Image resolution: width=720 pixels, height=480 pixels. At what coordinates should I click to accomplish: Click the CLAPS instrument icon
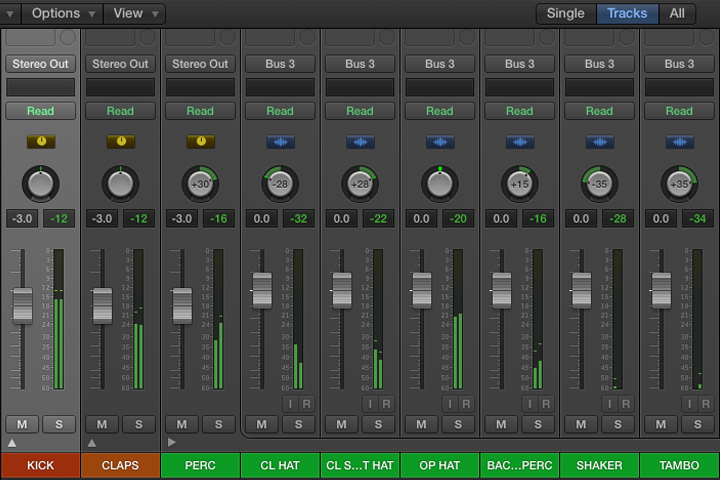click(121, 141)
